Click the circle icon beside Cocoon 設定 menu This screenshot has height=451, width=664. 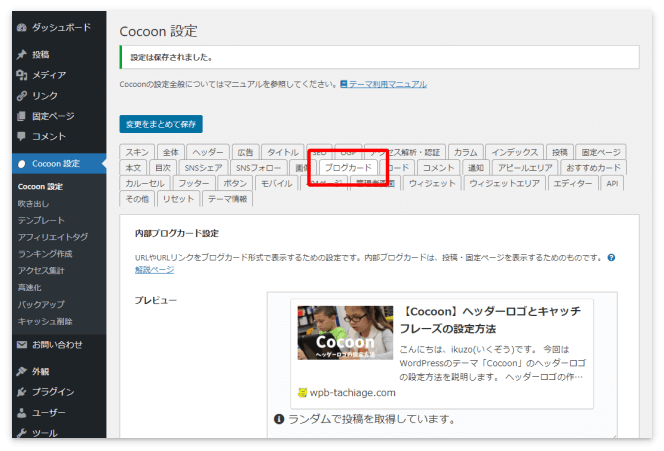point(22,164)
